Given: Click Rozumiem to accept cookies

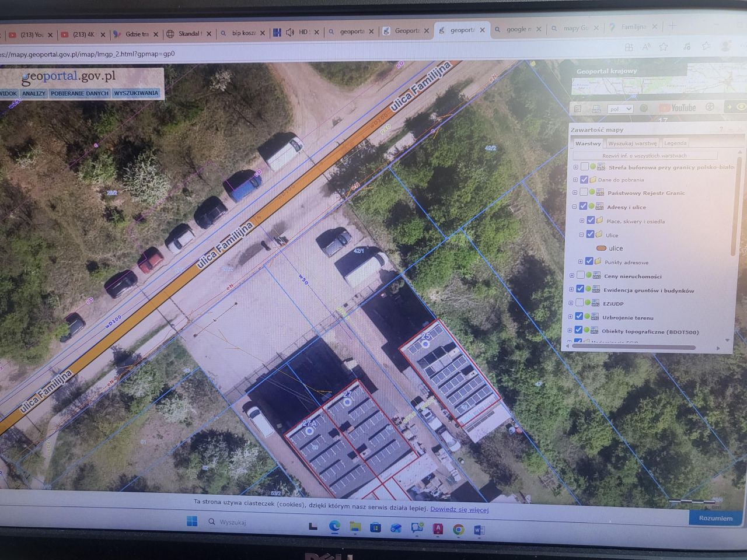Looking at the screenshot, I should pyautogui.click(x=715, y=518).
